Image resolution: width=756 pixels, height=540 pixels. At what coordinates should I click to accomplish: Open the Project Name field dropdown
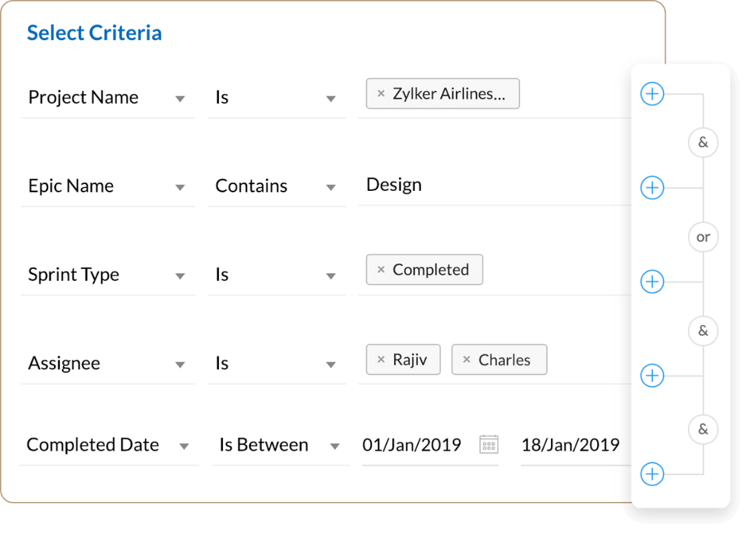click(108, 98)
